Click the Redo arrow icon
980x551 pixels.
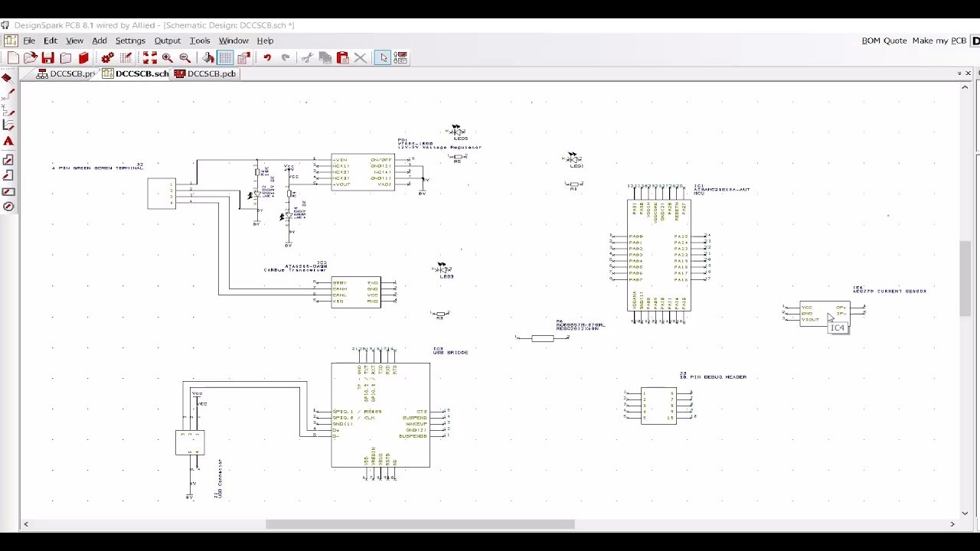[x=286, y=58]
